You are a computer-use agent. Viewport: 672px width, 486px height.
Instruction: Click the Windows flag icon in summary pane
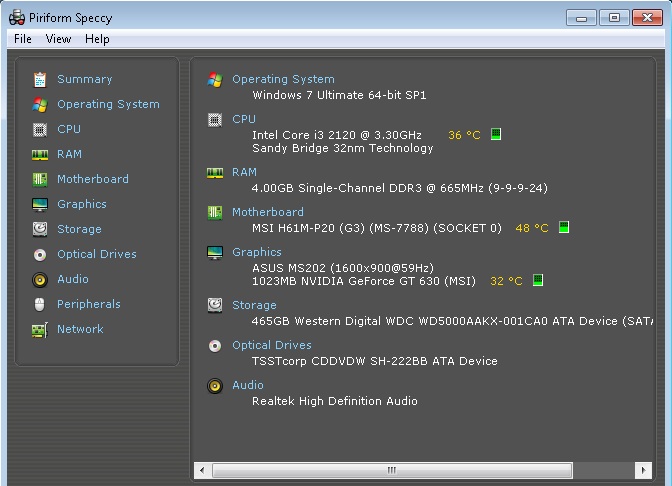(215, 80)
